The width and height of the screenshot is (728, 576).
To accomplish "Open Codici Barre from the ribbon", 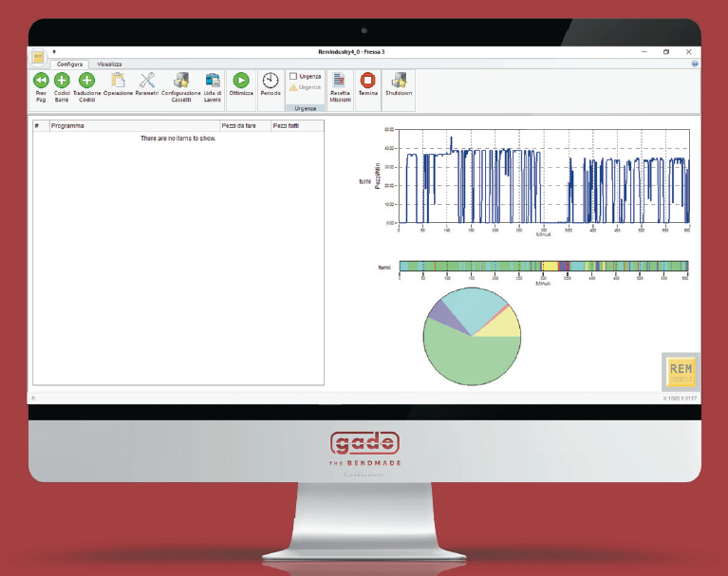I will coord(63,81).
